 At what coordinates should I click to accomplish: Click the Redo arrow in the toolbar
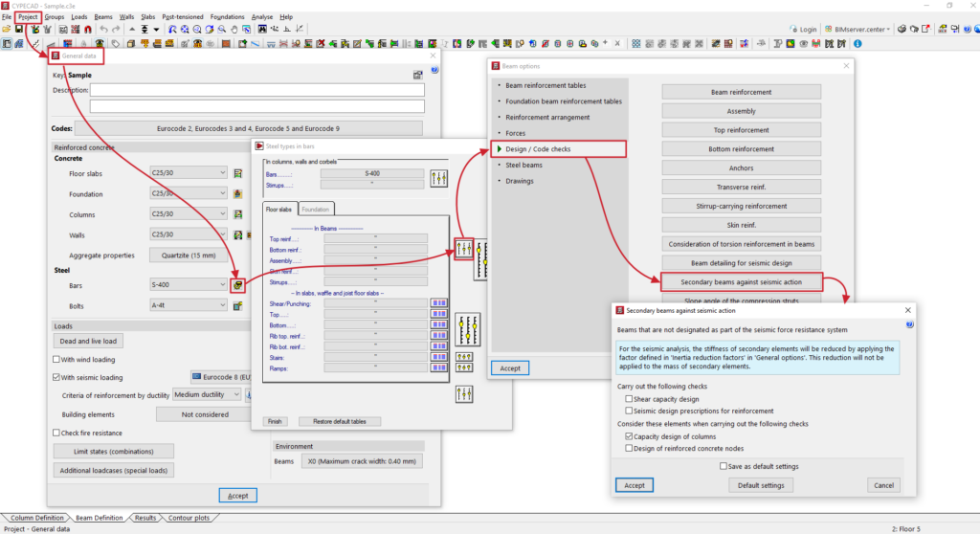point(116,29)
